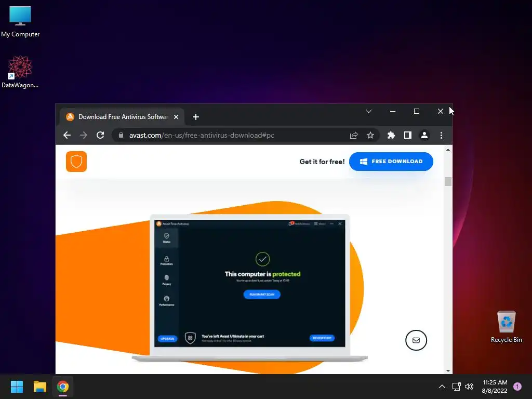The width and height of the screenshot is (532, 399).
Task: Close the Download Free Antivirus tab
Action: [x=176, y=117]
